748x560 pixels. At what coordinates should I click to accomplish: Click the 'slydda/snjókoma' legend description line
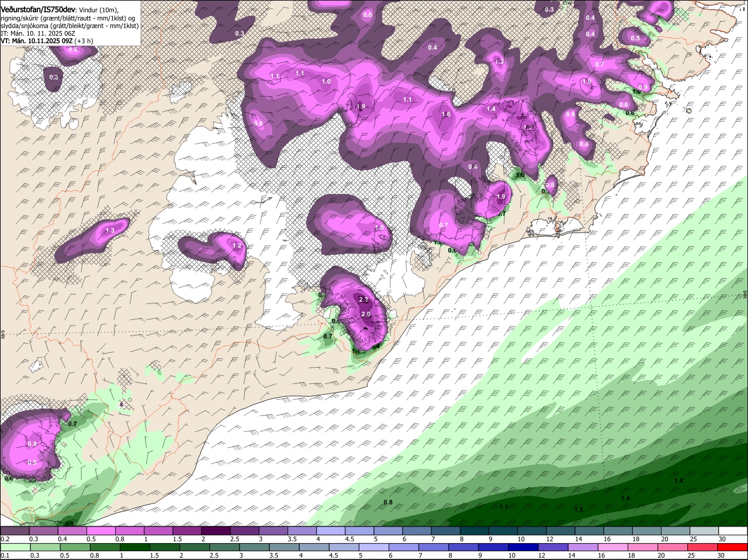[69, 26]
